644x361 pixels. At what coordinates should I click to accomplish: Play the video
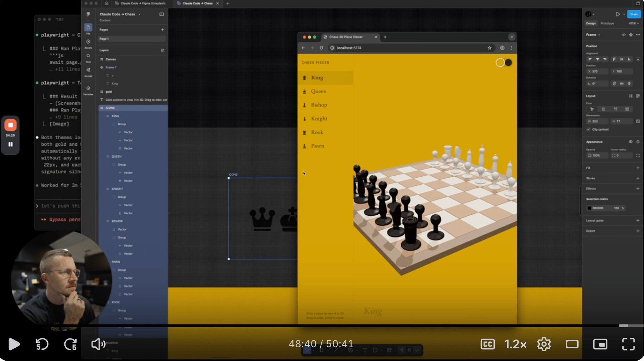14,344
